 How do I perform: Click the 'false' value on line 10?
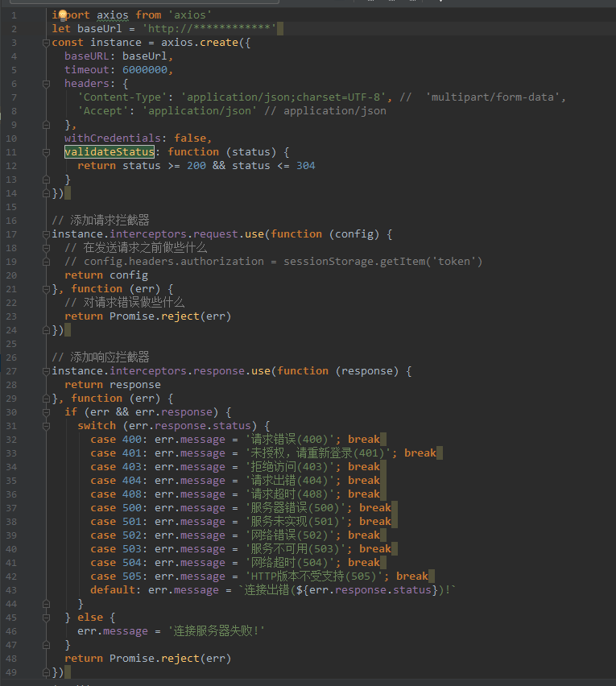[x=190, y=138]
